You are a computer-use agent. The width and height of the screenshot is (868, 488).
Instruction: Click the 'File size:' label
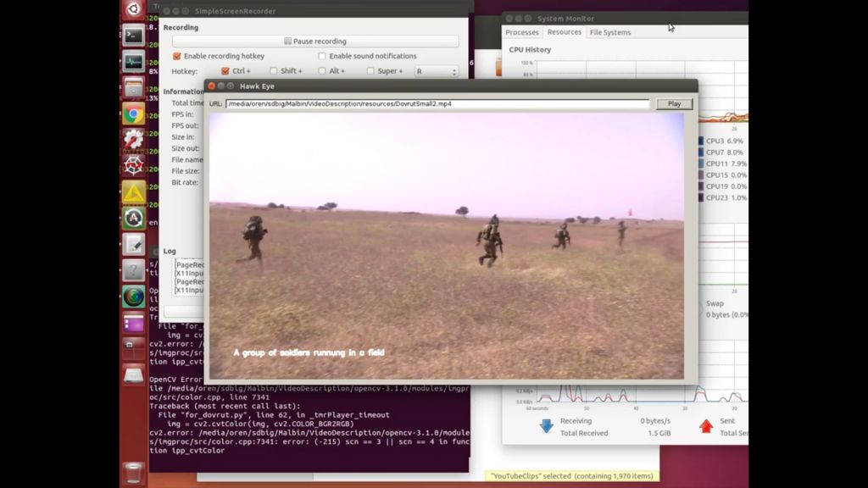(186, 171)
